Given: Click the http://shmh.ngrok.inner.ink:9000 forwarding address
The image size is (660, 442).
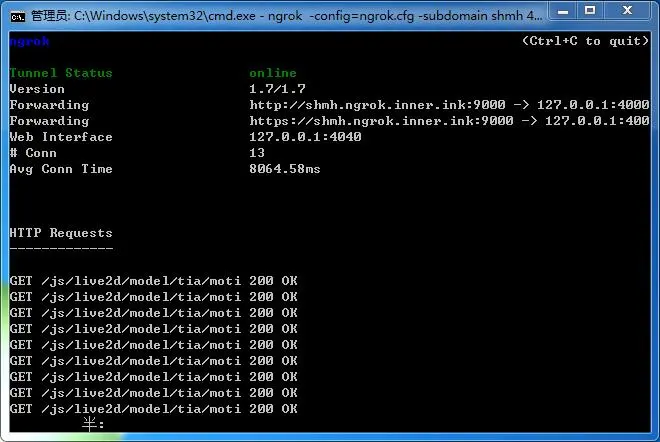Looking at the screenshot, I should [378, 105].
